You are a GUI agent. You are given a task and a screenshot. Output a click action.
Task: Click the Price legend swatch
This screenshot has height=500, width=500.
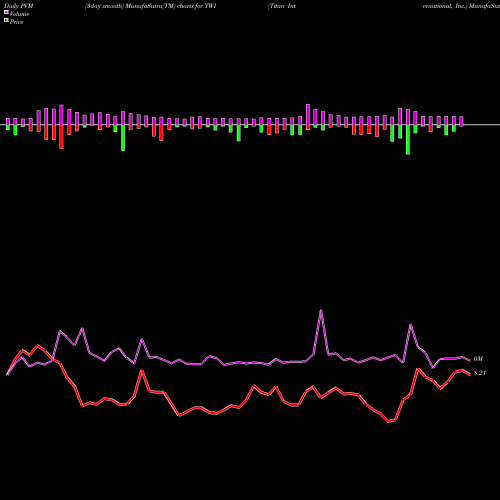(6, 21)
